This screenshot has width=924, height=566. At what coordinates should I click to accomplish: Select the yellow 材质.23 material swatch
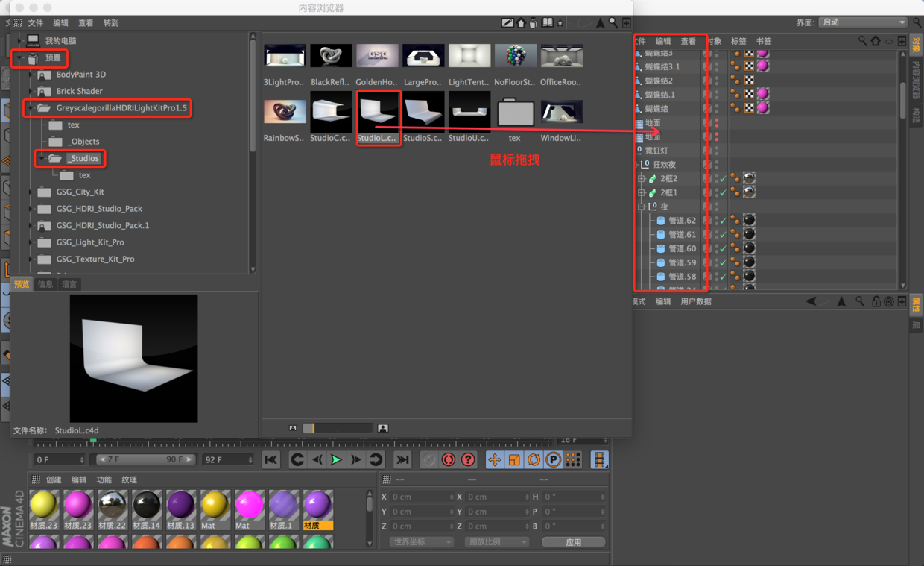(x=43, y=510)
